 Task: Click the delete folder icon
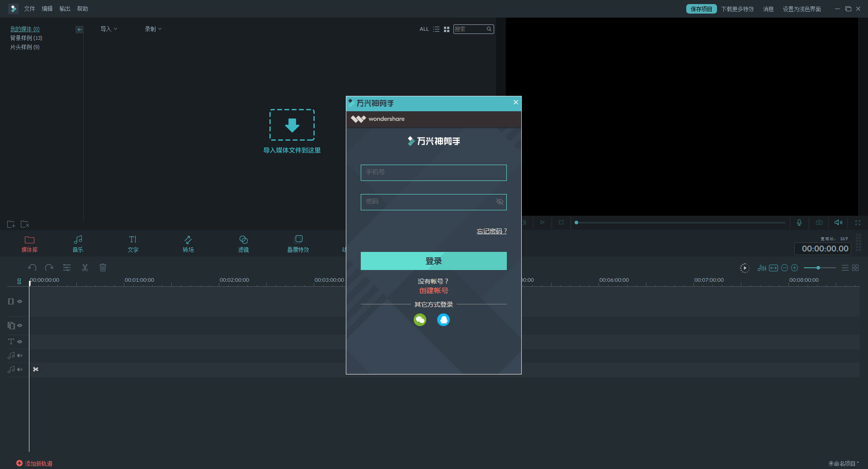[x=25, y=224]
